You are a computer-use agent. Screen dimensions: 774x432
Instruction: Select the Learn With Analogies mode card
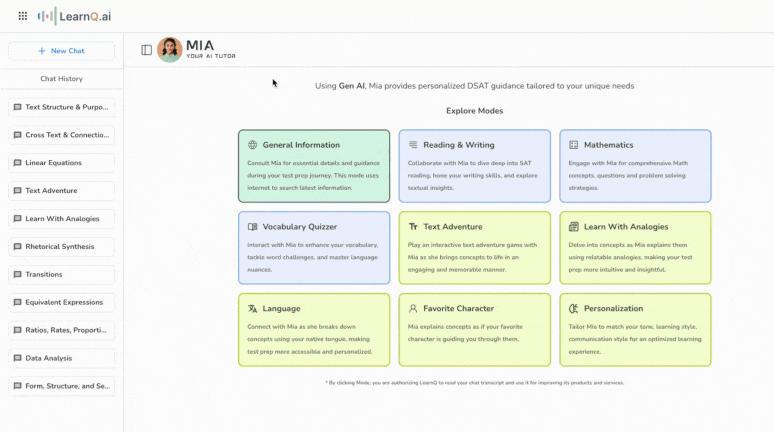coord(635,248)
